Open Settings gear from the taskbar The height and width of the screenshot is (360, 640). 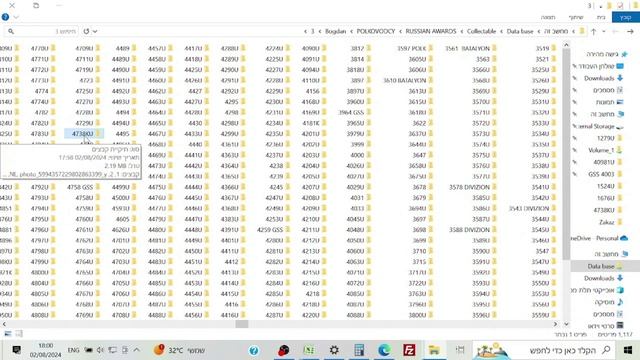click(334, 350)
